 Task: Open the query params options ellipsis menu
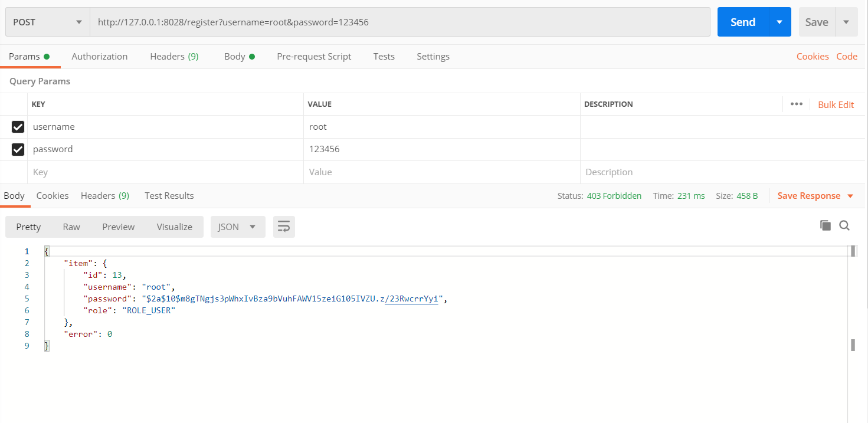(796, 104)
